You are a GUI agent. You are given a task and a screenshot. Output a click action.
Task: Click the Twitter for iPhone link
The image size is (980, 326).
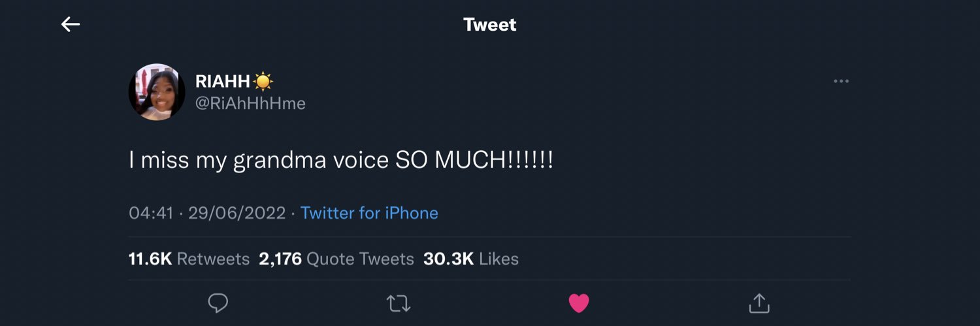point(369,213)
